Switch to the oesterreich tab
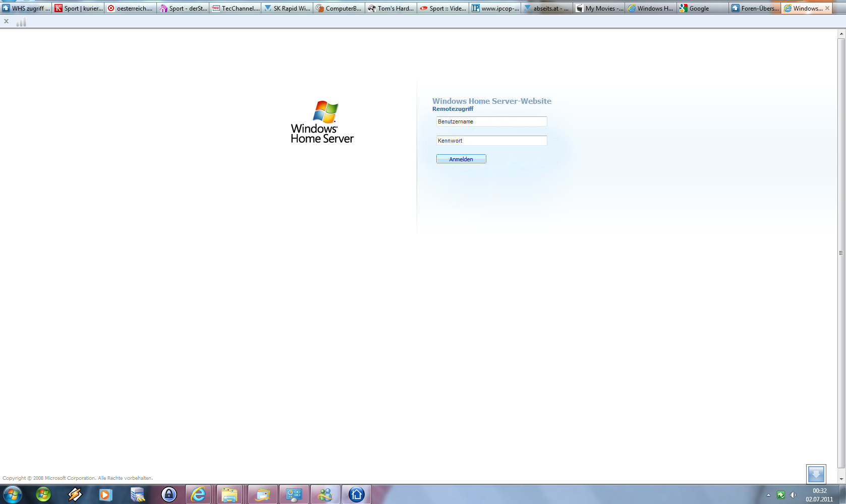Image resolution: width=846 pixels, height=504 pixels. click(x=130, y=8)
